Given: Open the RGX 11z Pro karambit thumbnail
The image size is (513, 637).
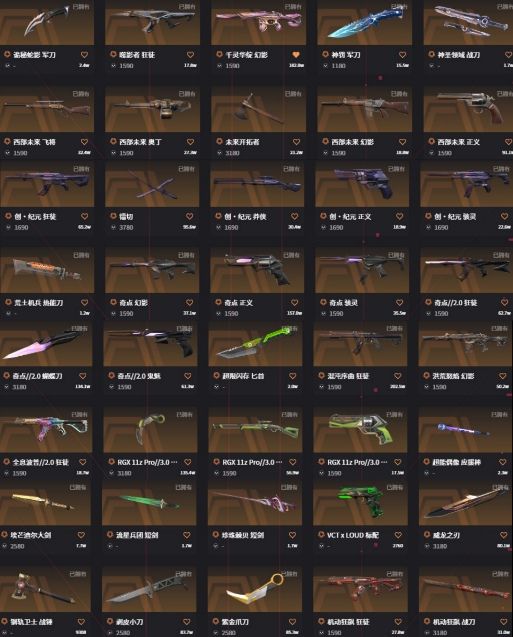Looking at the screenshot, I should [x=150, y=431].
